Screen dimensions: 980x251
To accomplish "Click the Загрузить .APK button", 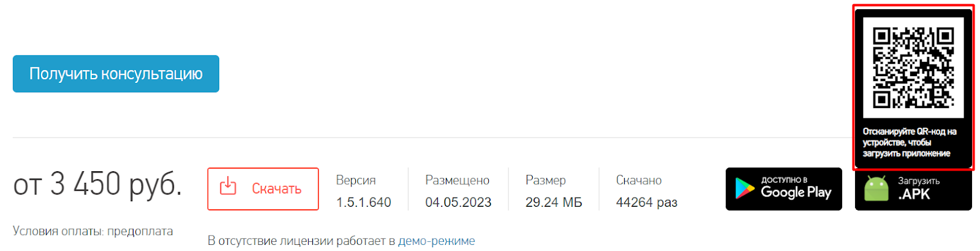I will (x=913, y=190).
